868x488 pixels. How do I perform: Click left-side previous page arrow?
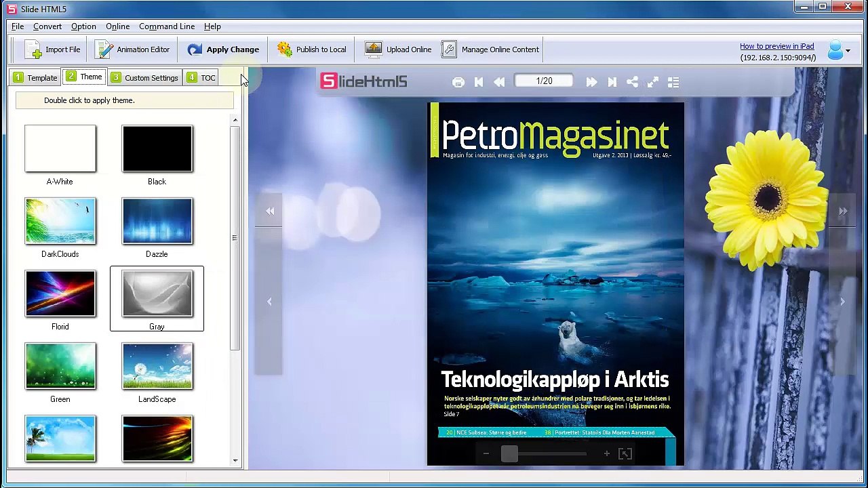pyautogui.click(x=269, y=302)
